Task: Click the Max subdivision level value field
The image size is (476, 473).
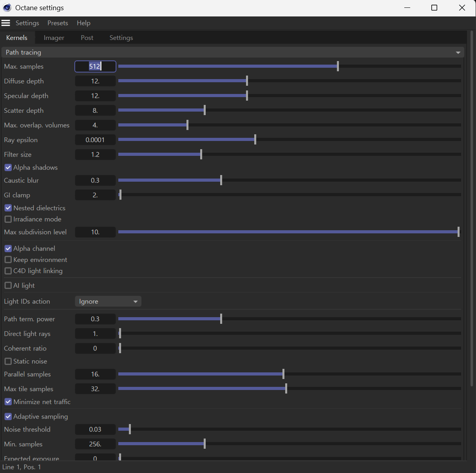Action: pyautogui.click(x=95, y=232)
